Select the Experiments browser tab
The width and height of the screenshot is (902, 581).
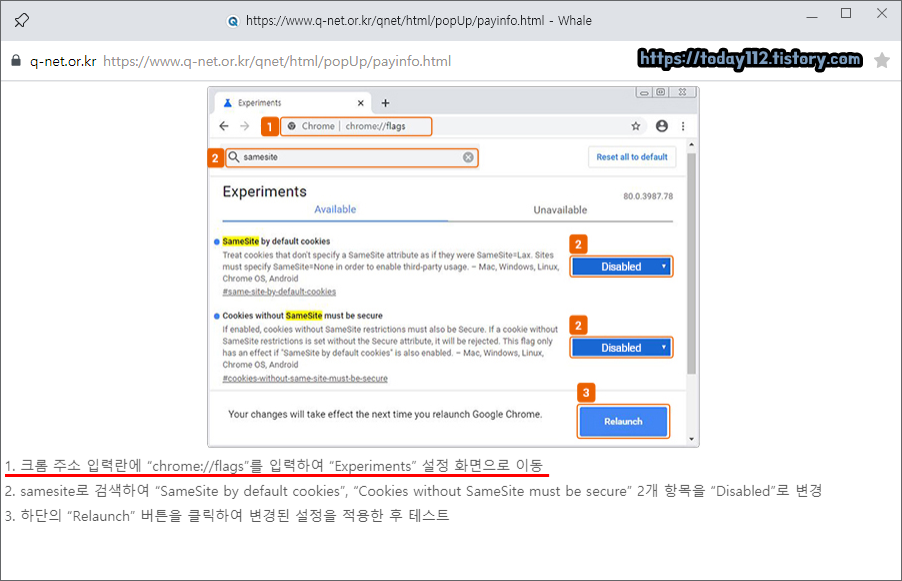293,103
